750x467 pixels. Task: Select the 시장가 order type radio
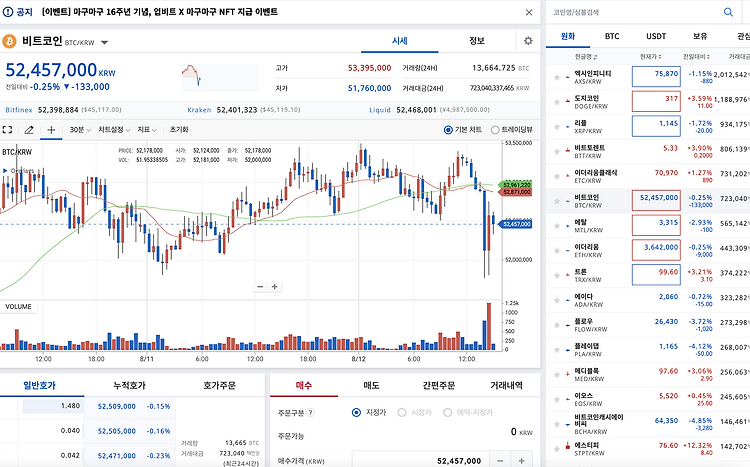[x=402, y=412]
